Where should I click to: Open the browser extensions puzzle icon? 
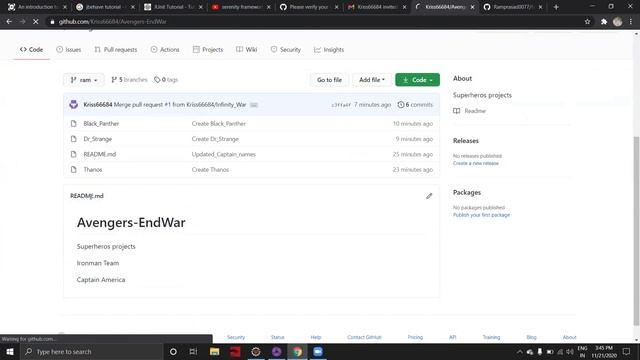(x=604, y=22)
